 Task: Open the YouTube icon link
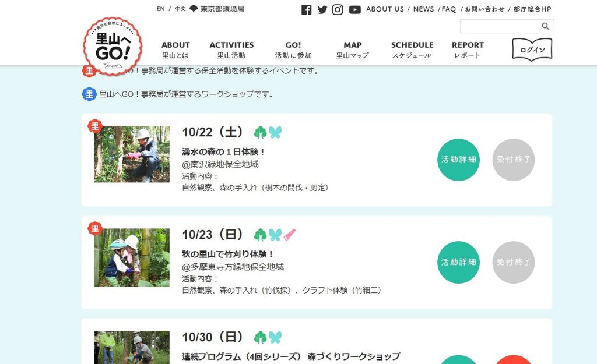click(355, 9)
